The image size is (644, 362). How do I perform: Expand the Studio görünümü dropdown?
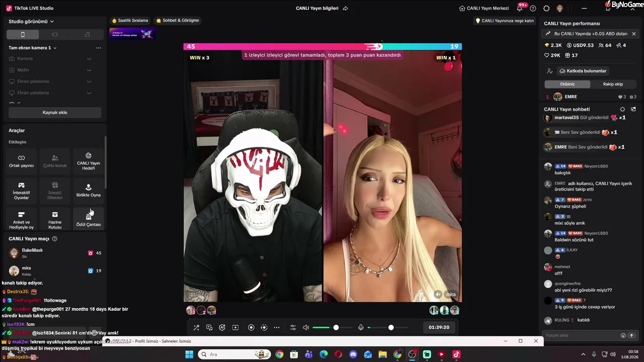[x=31, y=22]
